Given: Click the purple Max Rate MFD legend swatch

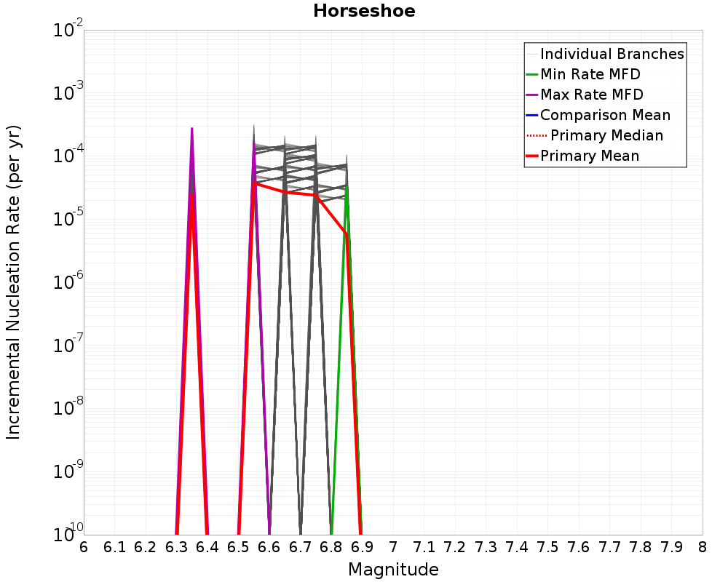Looking at the screenshot, I should [532, 95].
